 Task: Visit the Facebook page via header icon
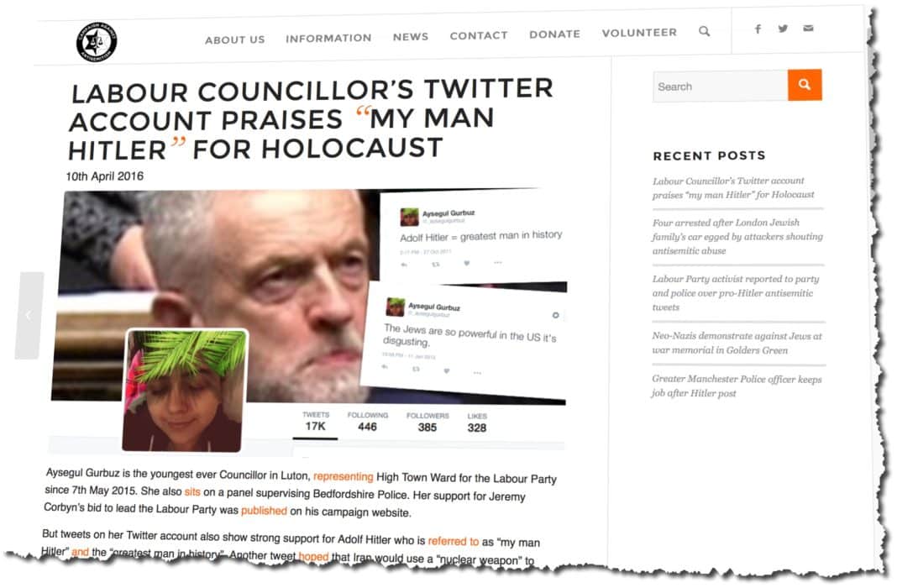(x=758, y=29)
